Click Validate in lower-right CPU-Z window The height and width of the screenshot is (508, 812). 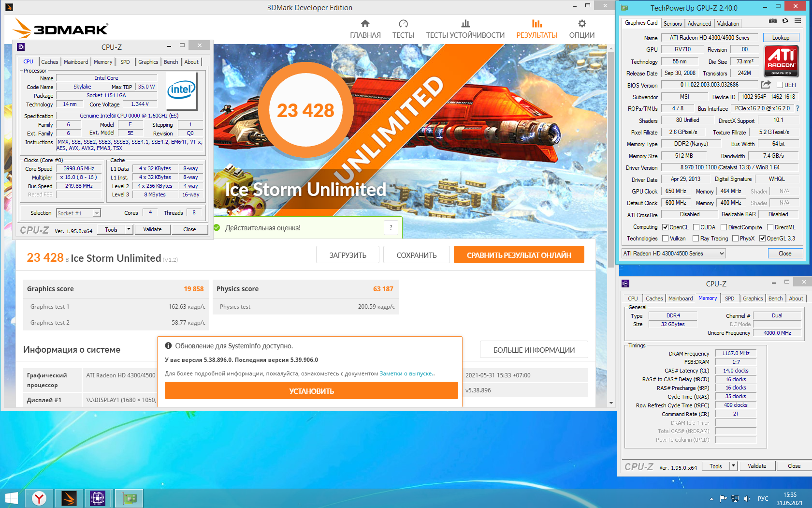tap(757, 466)
